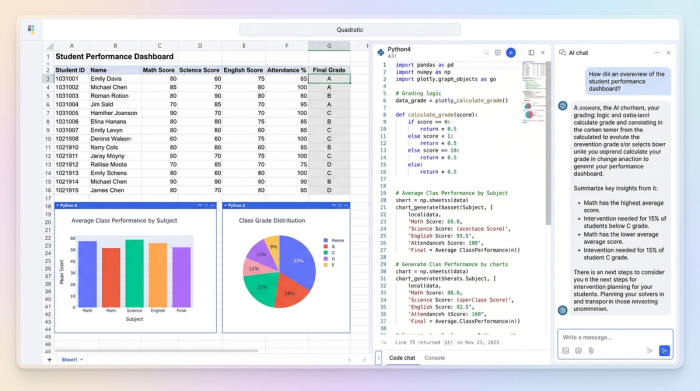The width and height of the screenshot is (700, 391).
Task: Open the bar chart header more options
Action: click(212, 205)
